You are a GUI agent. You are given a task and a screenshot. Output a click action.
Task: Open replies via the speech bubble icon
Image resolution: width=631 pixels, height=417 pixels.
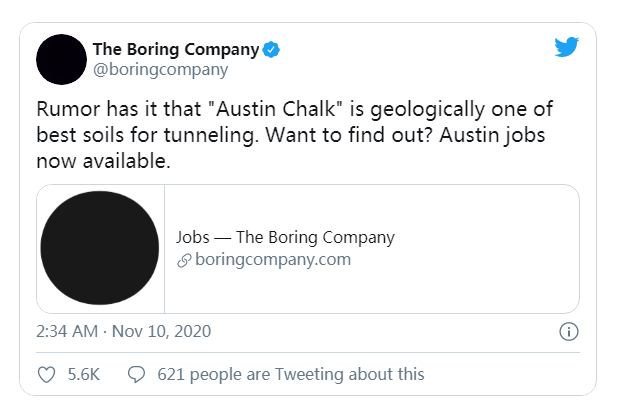tap(136, 375)
